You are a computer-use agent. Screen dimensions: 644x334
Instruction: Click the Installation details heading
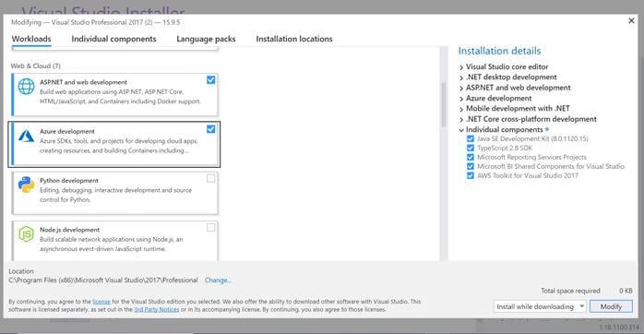click(499, 51)
